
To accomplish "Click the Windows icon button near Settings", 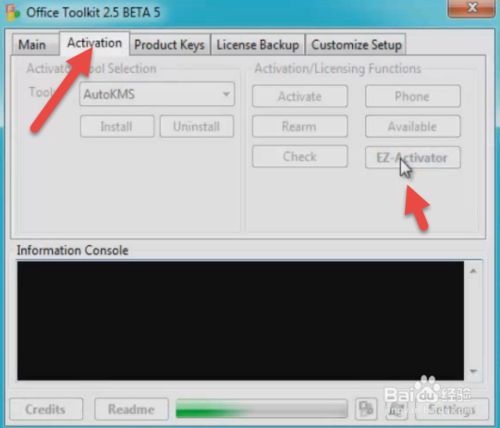I will [397, 409].
